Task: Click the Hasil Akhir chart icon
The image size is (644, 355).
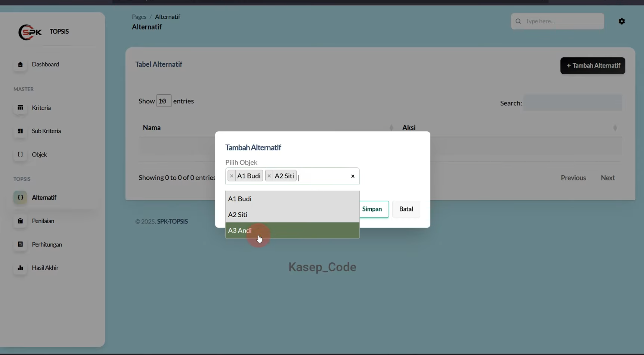Action: (x=20, y=268)
